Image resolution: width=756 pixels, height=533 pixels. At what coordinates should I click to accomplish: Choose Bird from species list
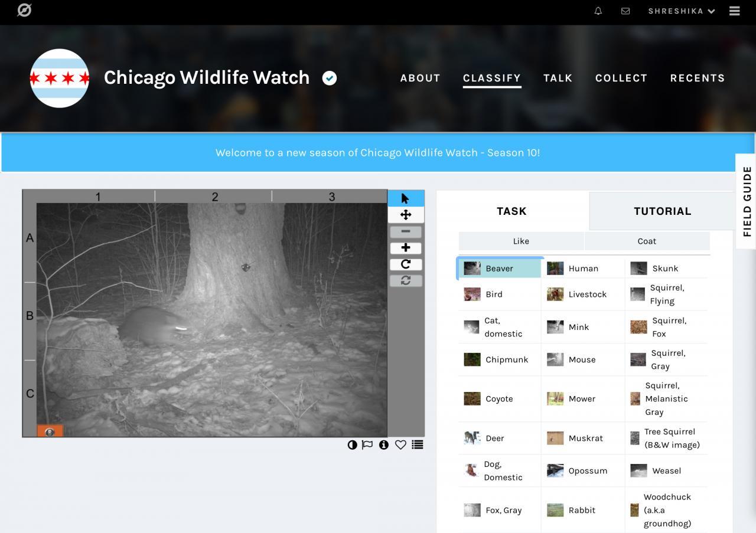click(x=500, y=294)
